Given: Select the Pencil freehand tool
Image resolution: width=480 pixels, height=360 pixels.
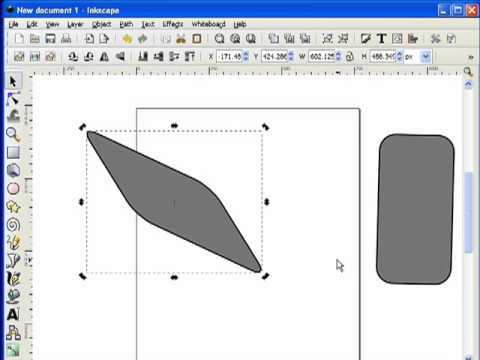Looking at the screenshot, I should coord(13,242).
